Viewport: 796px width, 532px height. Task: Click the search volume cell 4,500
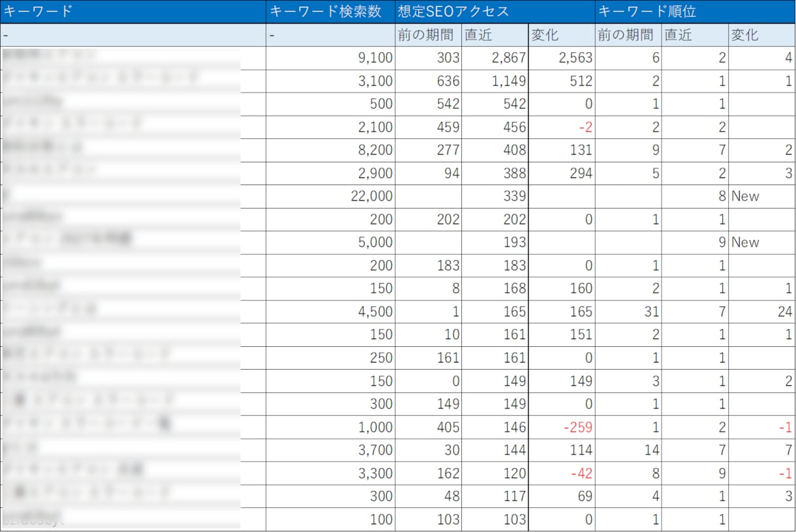(x=331, y=312)
